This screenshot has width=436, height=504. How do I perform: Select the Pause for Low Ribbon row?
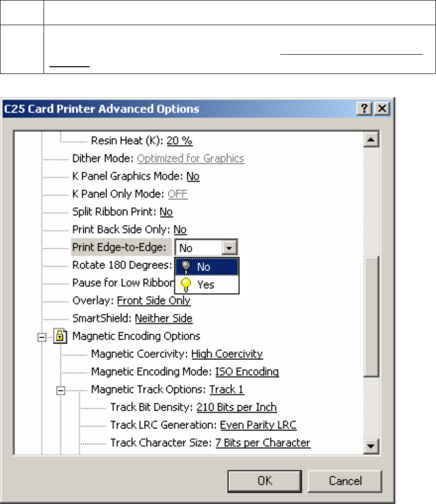123,283
